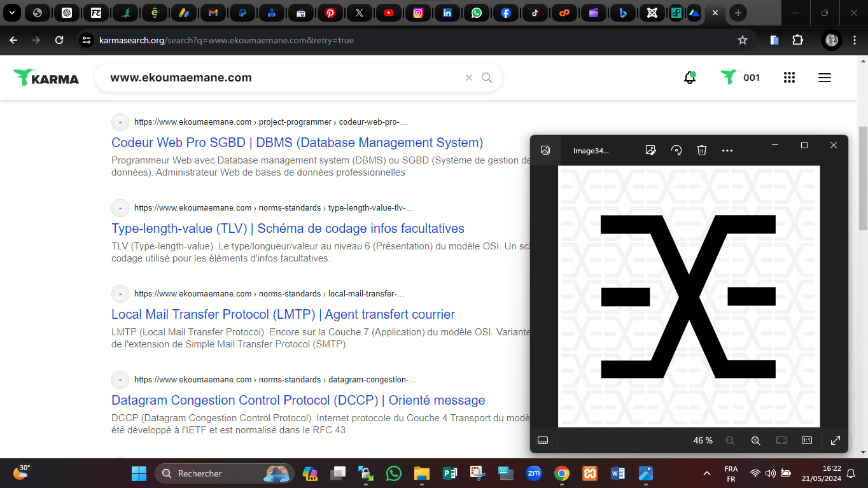
Task: Open Chrome extensions puzzle icon
Action: coord(797,40)
